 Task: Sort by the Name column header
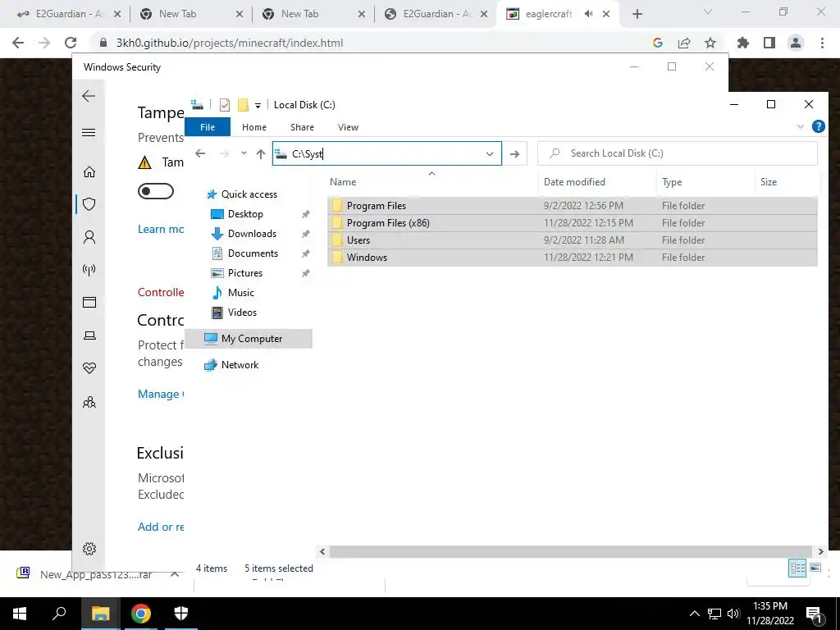pyautogui.click(x=433, y=181)
